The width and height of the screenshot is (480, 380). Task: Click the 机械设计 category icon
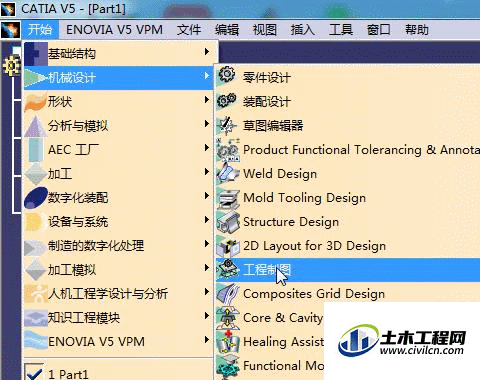[x=36, y=78]
